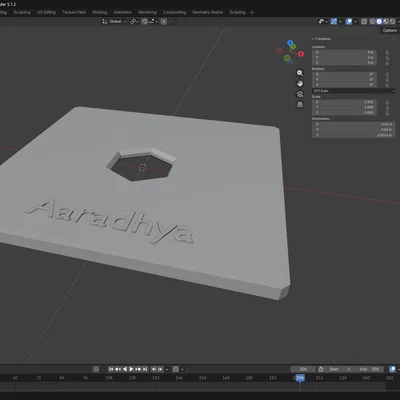Click Dimensions Z value field
Viewport: 400px width, 400px height.
click(x=354, y=135)
